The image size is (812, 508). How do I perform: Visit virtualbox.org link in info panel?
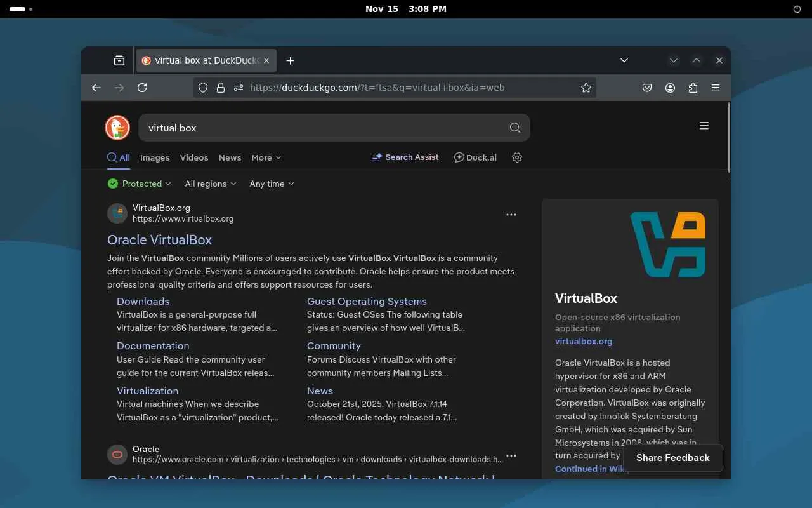584,341
